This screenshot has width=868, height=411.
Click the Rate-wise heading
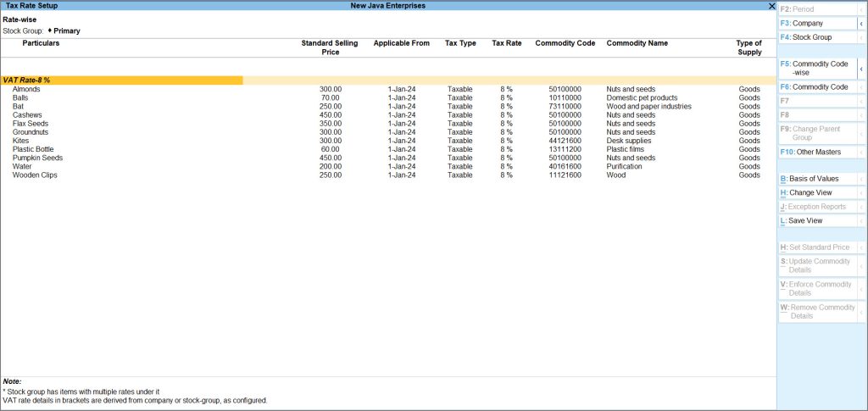(x=20, y=19)
